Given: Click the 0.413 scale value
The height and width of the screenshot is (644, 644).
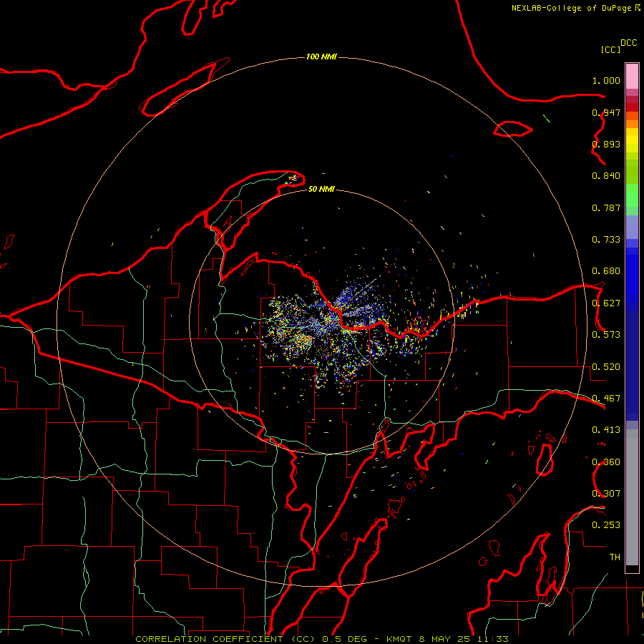Looking at the screenshot, I should (x=606, y=430).
